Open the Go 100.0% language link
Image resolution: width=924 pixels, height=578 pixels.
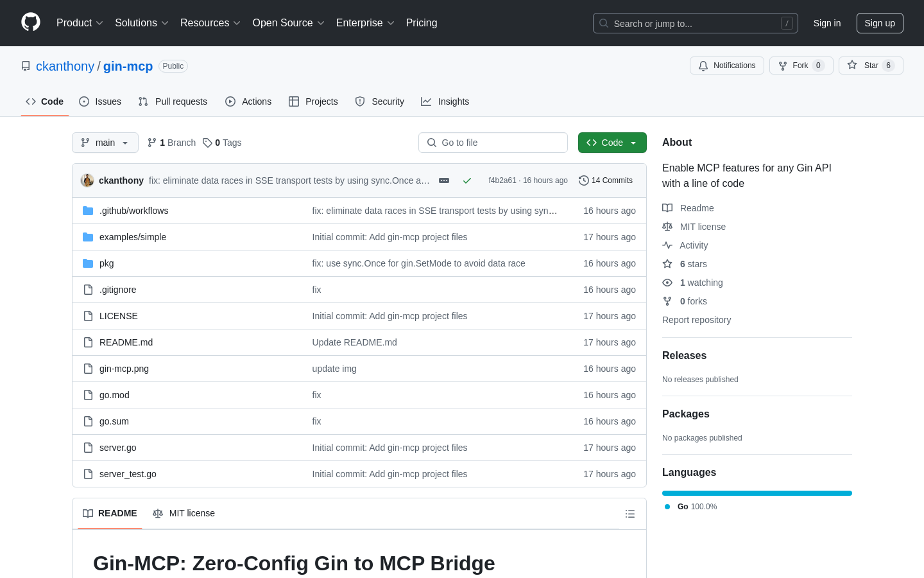pos(692,507)
